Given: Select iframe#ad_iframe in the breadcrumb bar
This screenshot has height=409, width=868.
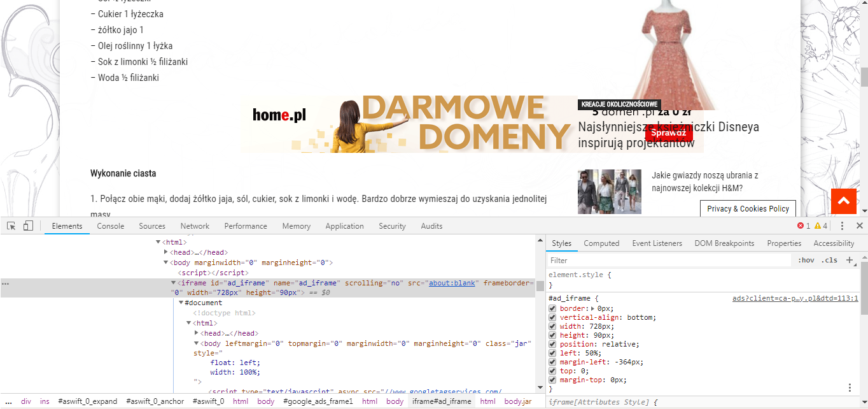Looking at the screenshot, I should point(442,401).
